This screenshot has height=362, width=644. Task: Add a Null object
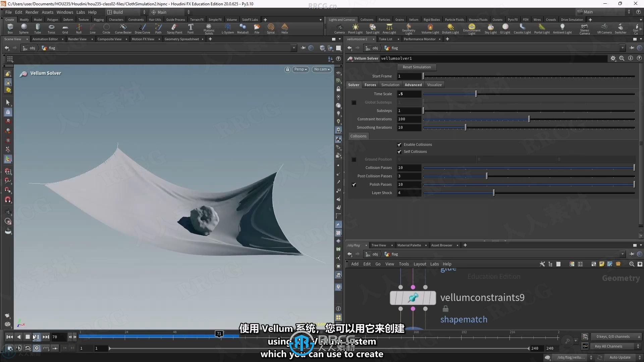[x=79, y=29]
